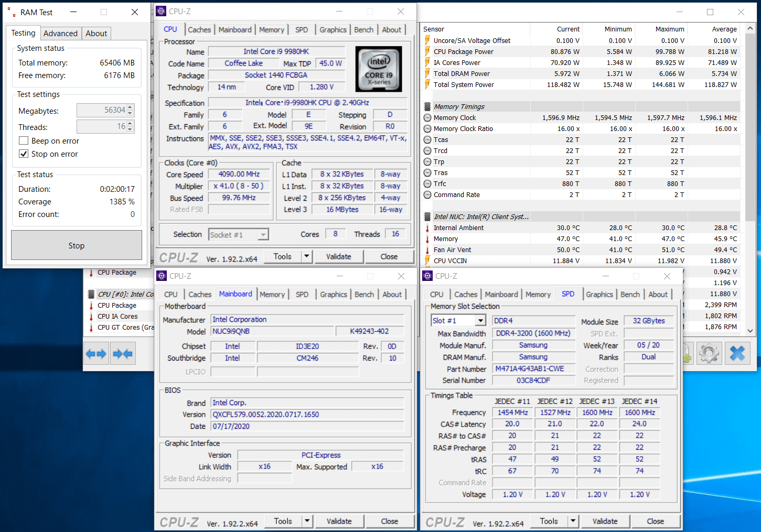Click the Sensor column header in HWiNFO
The height and width of the screenshot is (532, 761).
click(475, 29)
